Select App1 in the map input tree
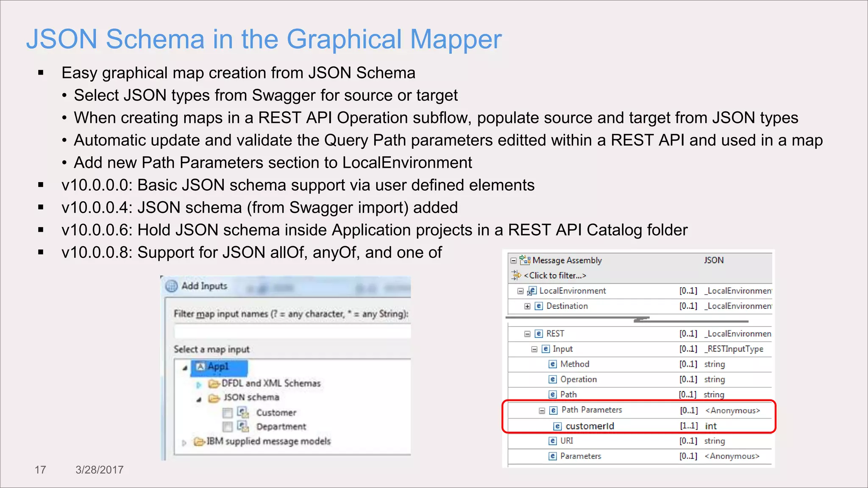 pyautogui.click(x=218, y=367)
